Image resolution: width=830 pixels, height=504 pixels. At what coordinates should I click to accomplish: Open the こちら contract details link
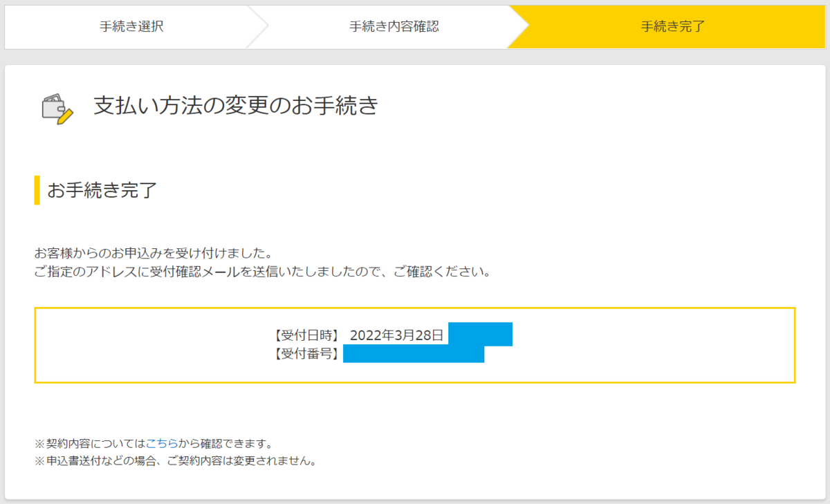[x=162, y=442]
